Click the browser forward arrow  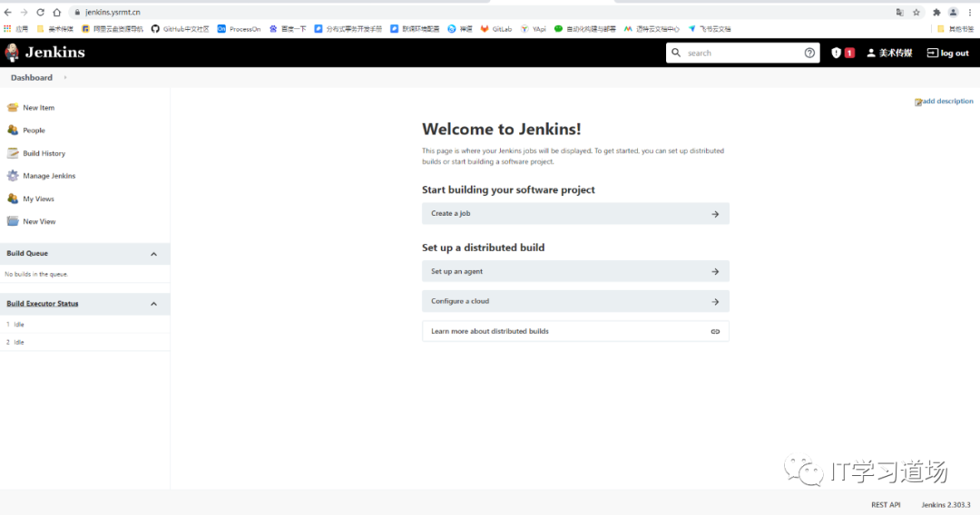pyautogui.click(x=24, y=13)
